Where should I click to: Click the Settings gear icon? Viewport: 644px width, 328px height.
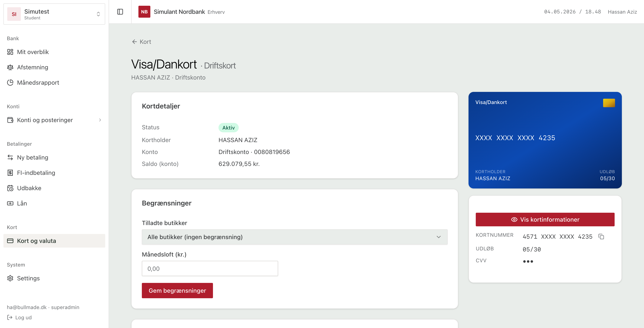pyautogui.click(x=10, y=278)
